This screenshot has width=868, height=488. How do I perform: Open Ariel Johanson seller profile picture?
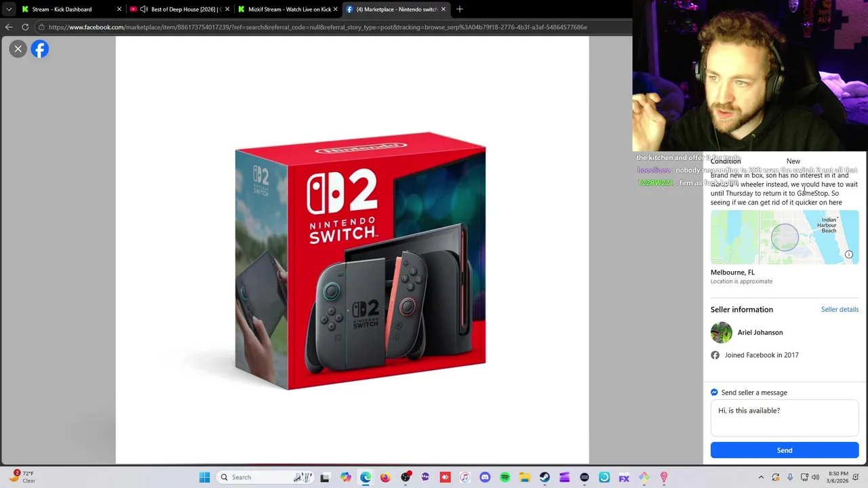pos(722,333)
